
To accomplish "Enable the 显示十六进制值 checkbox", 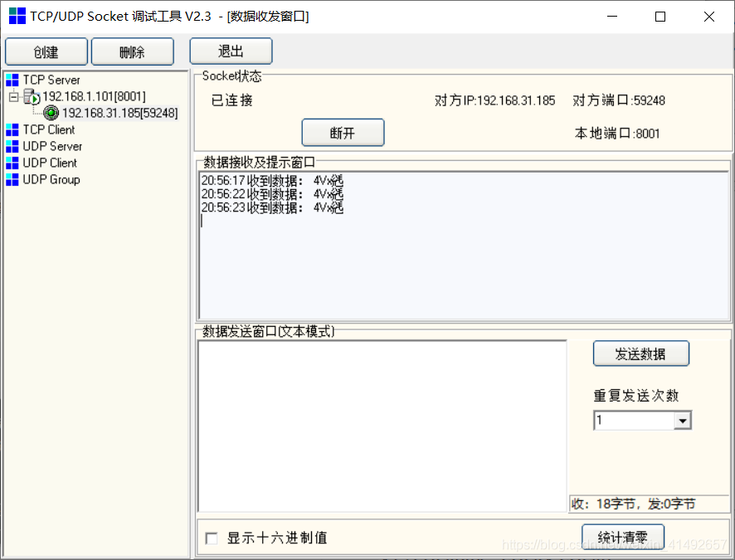I will tap(212, 538).
